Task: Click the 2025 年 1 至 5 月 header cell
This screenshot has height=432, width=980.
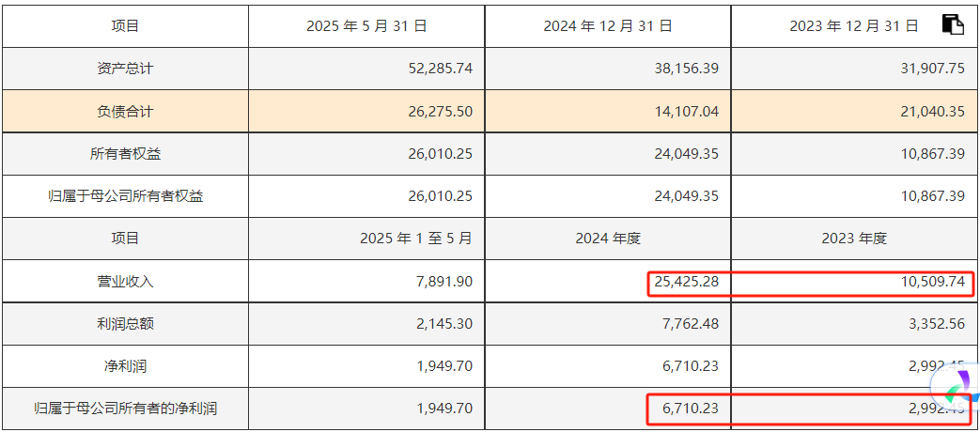Action: coord(416,239)
